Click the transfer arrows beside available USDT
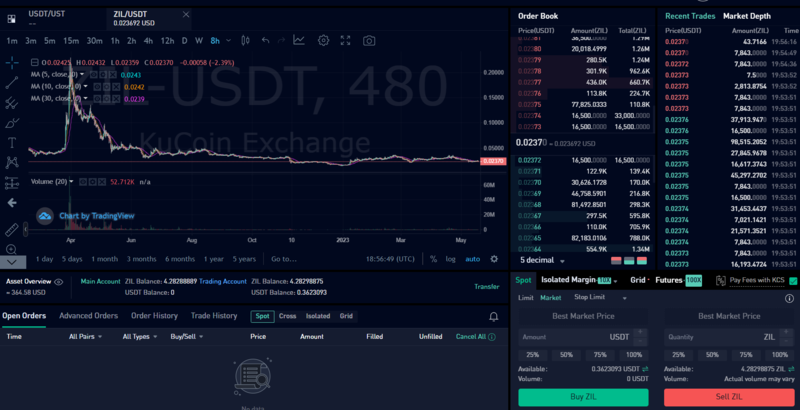 [645, 369]
